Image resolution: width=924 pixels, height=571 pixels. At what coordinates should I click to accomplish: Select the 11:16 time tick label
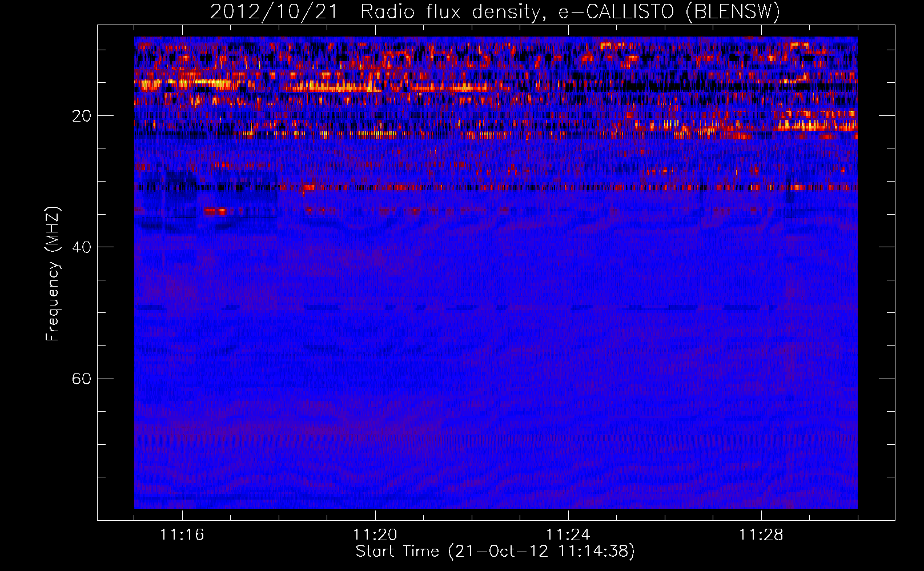(x=182, y=534)
